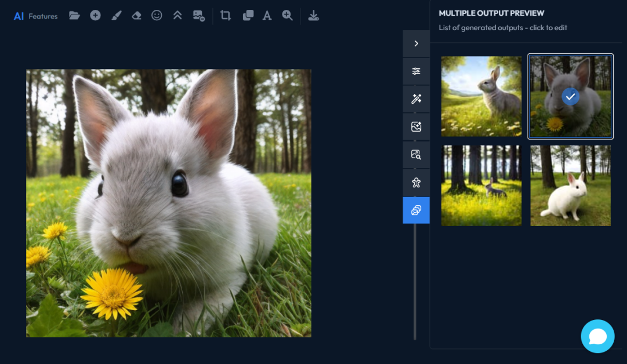Select the text tool (A icon)
This screenshot has width=627, height=364.
coord(267,16)
